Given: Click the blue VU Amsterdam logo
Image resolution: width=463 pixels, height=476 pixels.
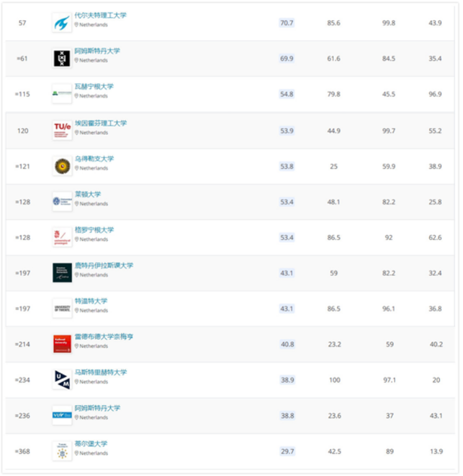Looking at the screenshot, I should [61, 415].
